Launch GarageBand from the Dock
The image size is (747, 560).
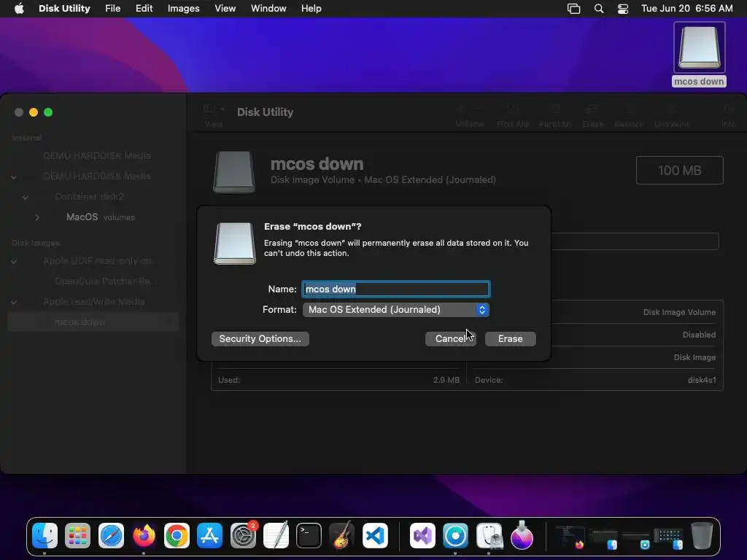[341, 536]
